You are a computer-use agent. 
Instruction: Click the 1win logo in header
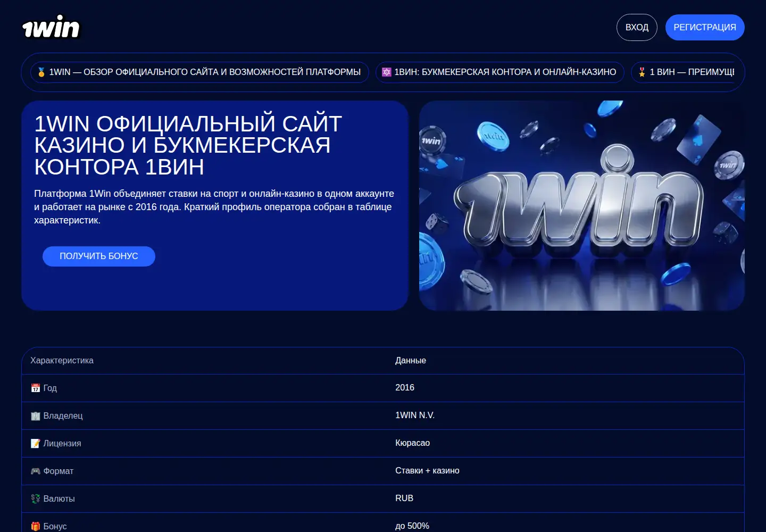[x=51, y=27]
